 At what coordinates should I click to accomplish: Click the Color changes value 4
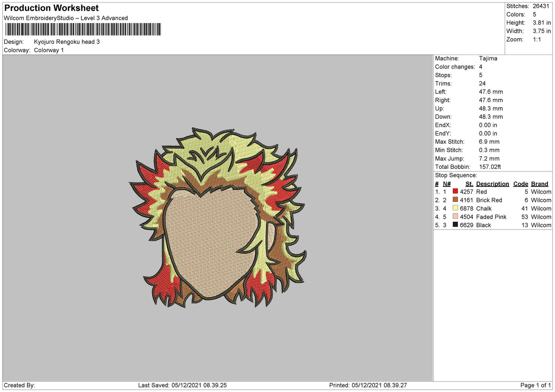[481, 67]
